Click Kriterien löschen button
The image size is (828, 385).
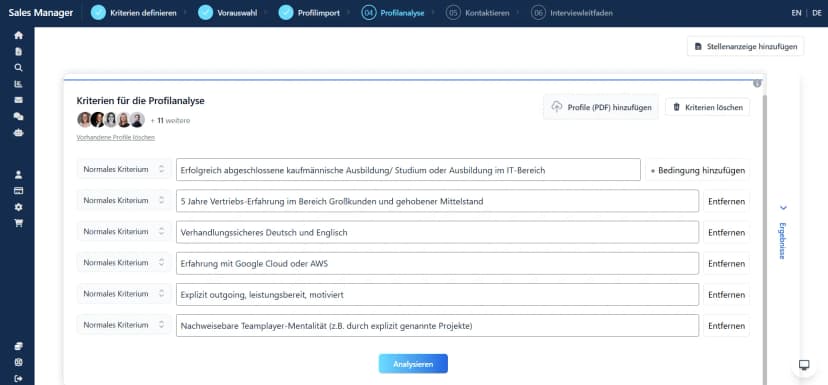(708, 107)
